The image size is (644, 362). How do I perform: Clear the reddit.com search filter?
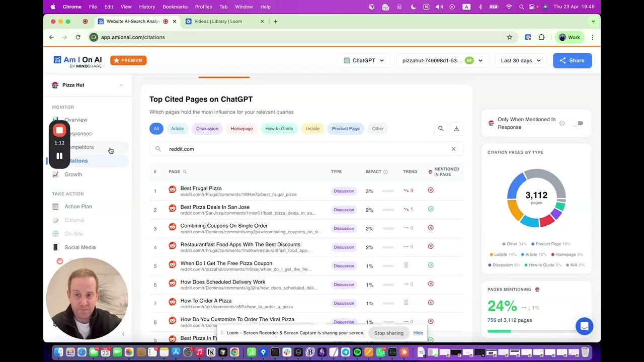(x=453, y=149)
